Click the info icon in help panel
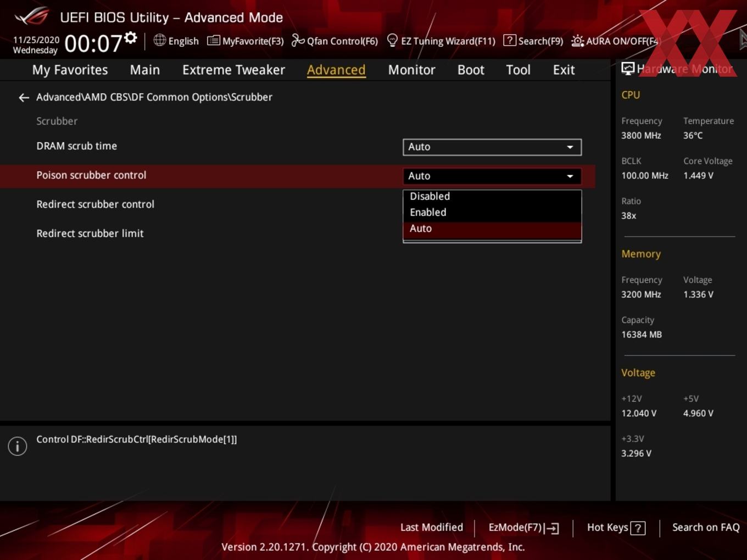 point(18,446)
